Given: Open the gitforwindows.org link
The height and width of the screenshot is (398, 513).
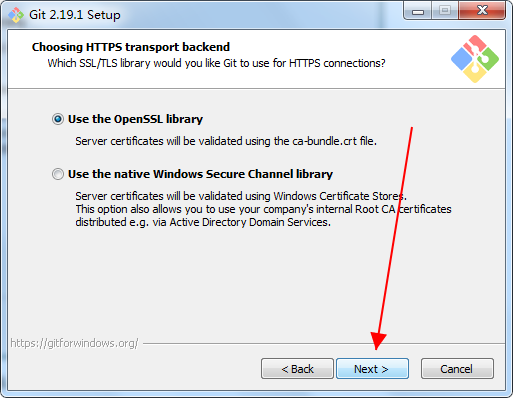Looking at the screenshot, I should 74,343.
